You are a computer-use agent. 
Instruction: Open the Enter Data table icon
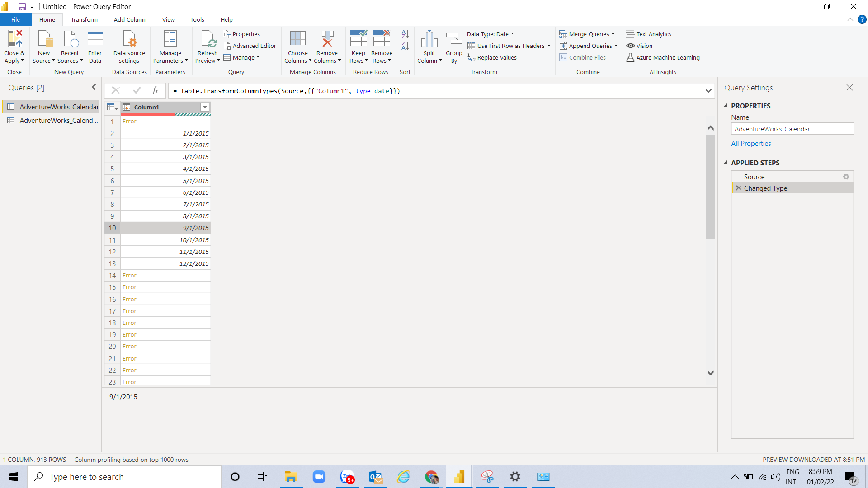coord(95,39)
